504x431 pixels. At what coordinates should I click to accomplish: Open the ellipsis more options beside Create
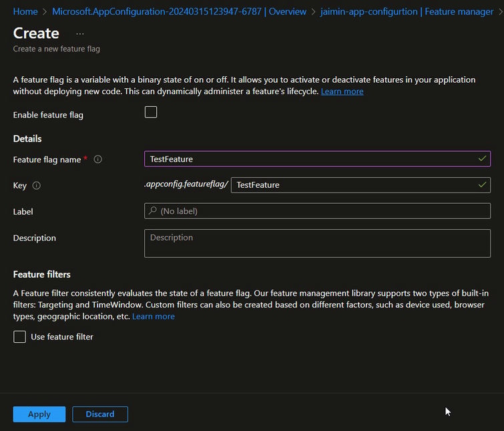pos(80,33)
